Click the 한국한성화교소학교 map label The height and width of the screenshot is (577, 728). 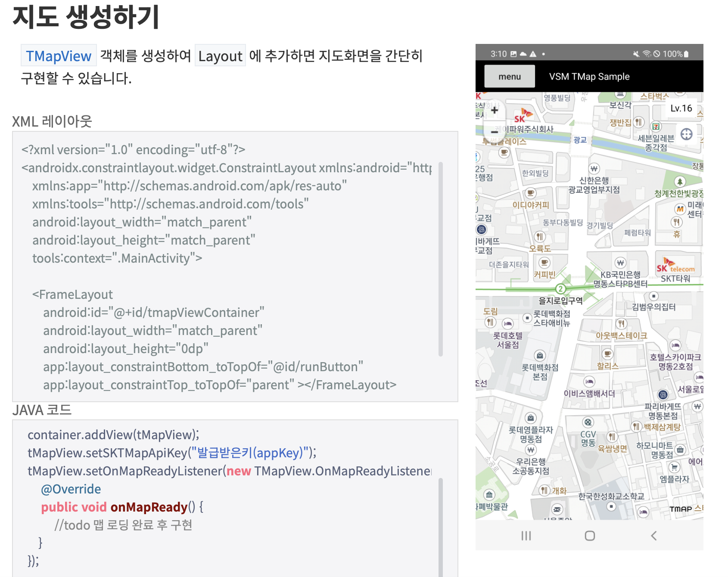tap(611, 496)
